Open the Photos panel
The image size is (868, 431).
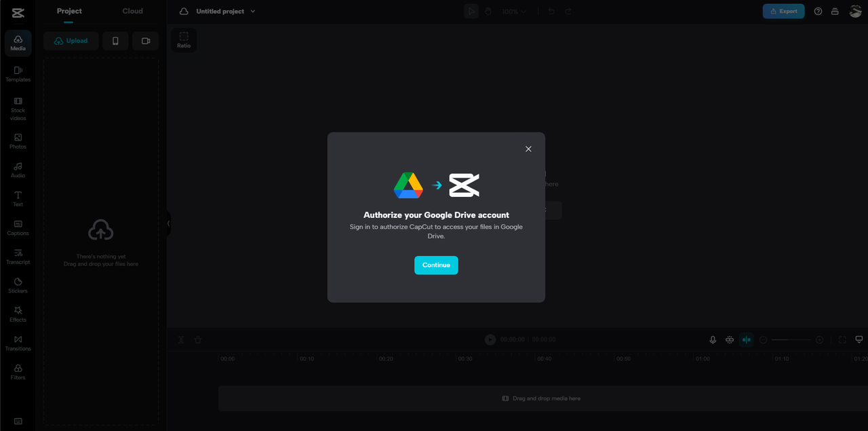(18, 141)
